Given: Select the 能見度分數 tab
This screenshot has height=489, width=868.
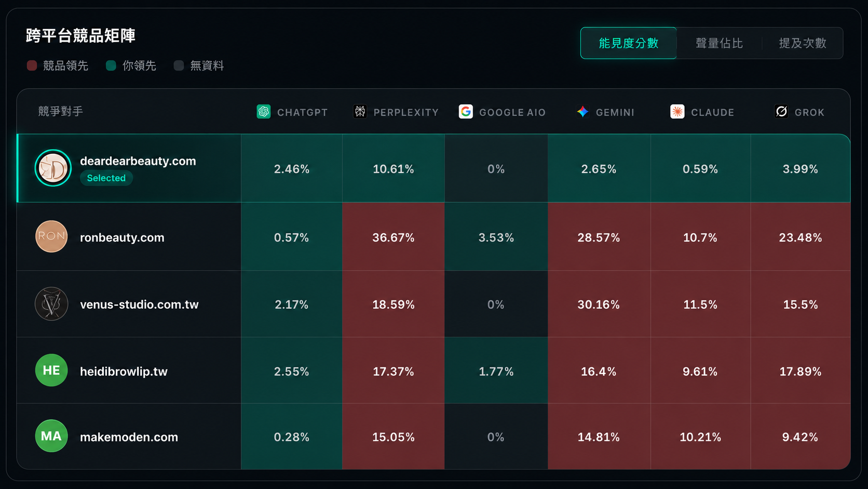Looking at the screenshot, I should pyautogui.click(x=628, y=43).
